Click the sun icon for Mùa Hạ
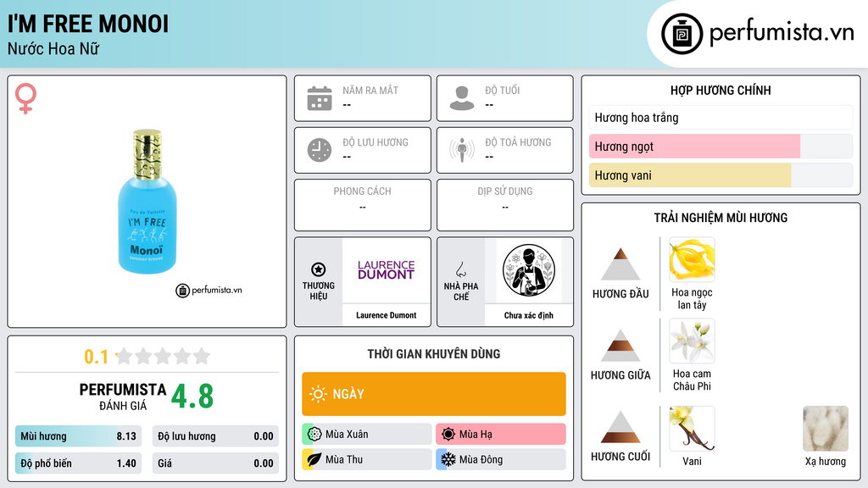The height and width of the screenshot is (488, 868). [x=448, y=435]
